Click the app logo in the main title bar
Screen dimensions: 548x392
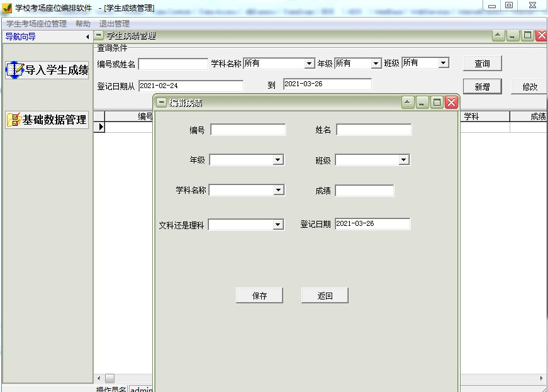(x=7, y=8)
